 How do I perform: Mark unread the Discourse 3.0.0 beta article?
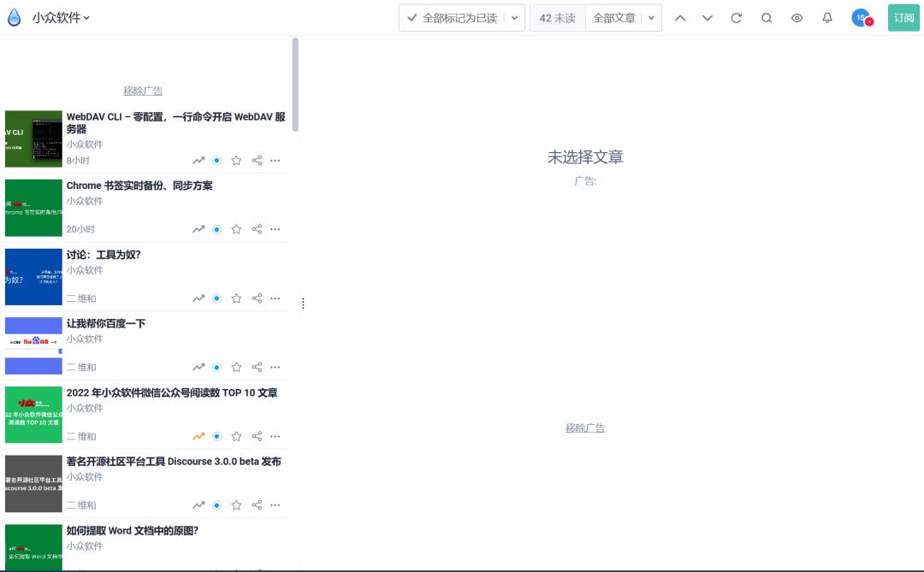(x=217, y=504)
